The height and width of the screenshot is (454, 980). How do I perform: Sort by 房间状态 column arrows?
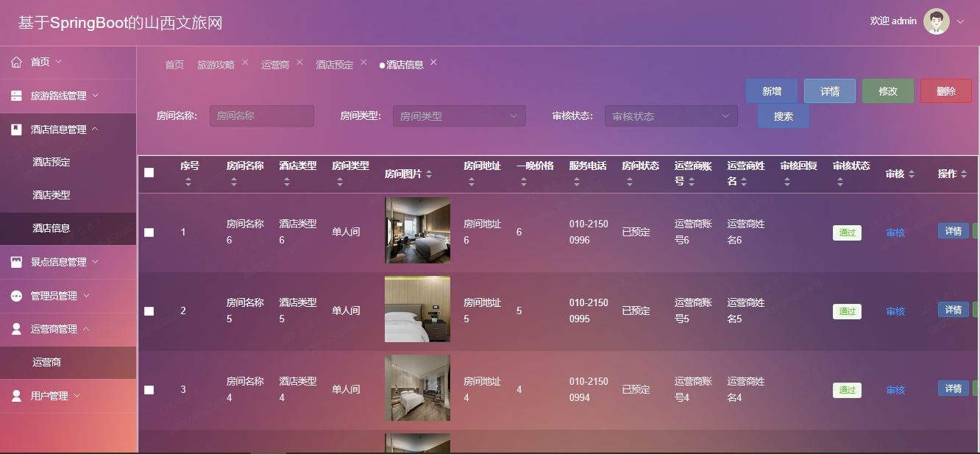point(630,182)
